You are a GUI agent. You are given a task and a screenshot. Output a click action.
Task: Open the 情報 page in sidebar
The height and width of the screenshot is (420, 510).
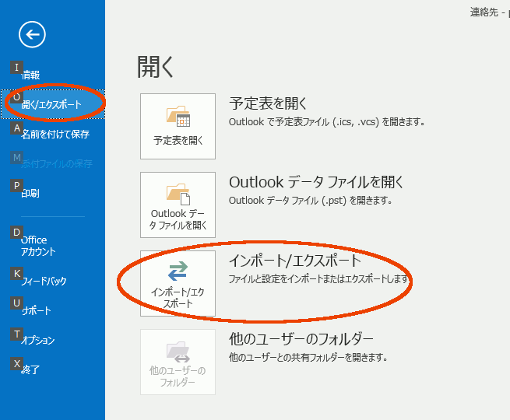click(x=31, y=75)
